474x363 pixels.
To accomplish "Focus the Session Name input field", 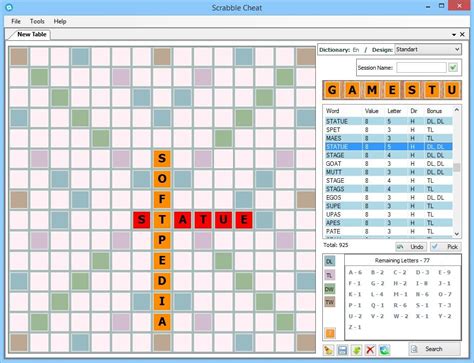I will click(421, 68).
